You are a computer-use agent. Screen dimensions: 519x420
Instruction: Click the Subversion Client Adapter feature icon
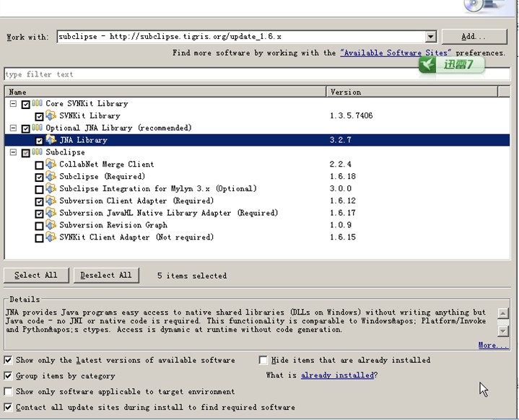click(51, 201)
